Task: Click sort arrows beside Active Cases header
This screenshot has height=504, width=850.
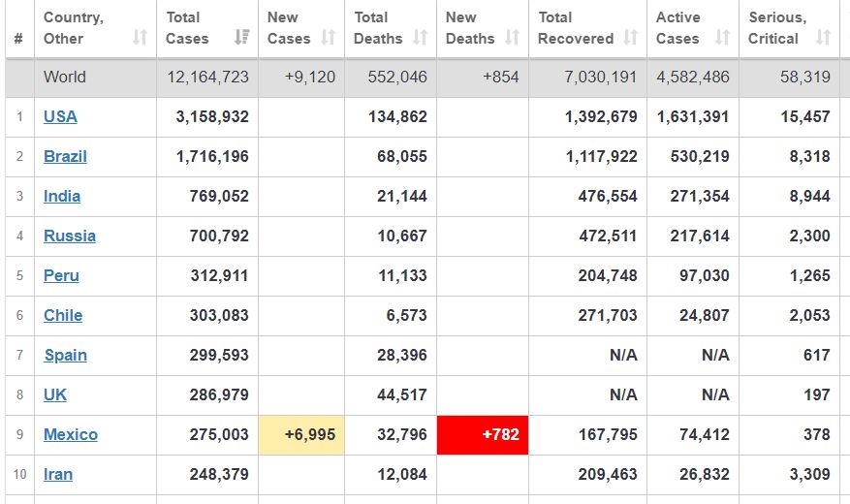Action: pos(722,38)
